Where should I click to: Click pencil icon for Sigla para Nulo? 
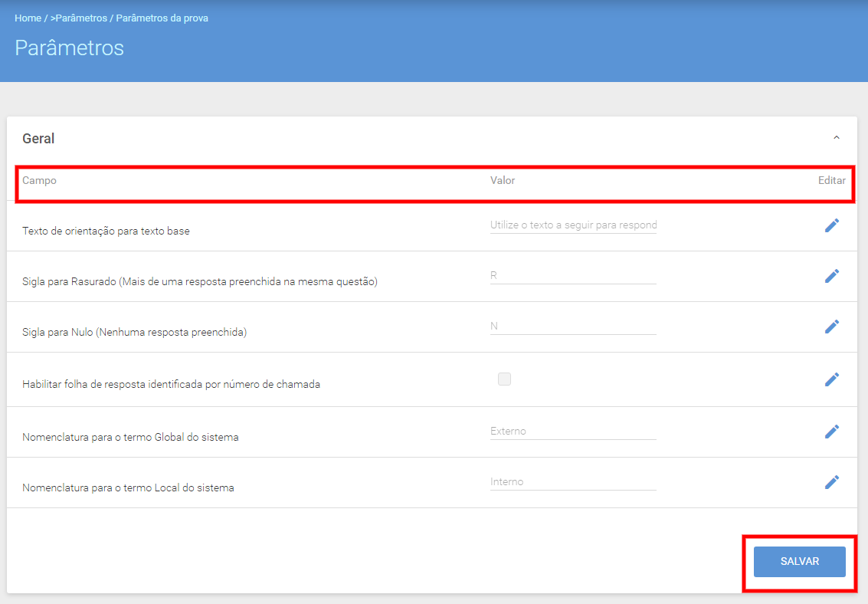(831, 326)
